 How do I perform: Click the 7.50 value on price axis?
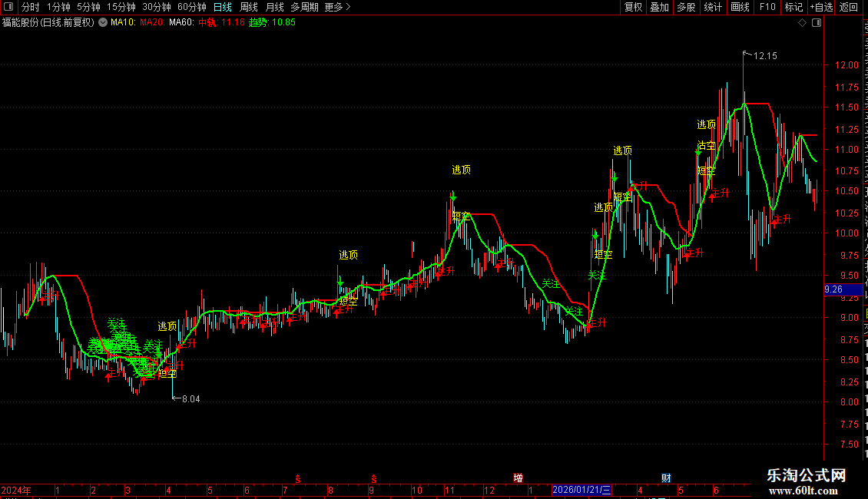(849, 444)
